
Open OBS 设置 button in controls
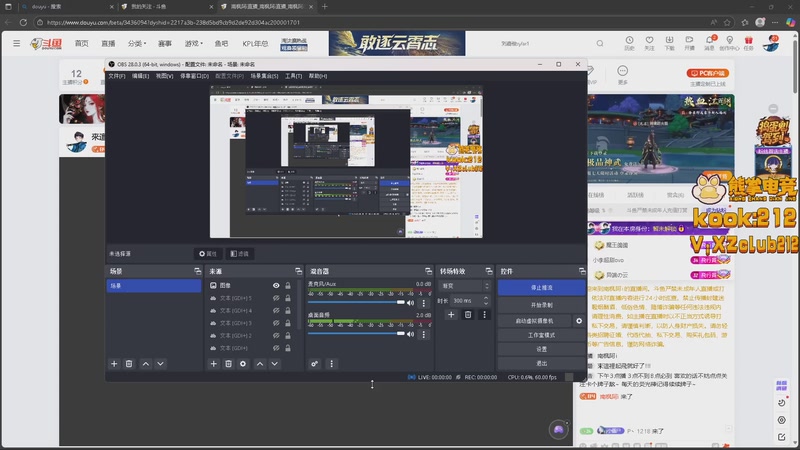(x=541, y=349)
